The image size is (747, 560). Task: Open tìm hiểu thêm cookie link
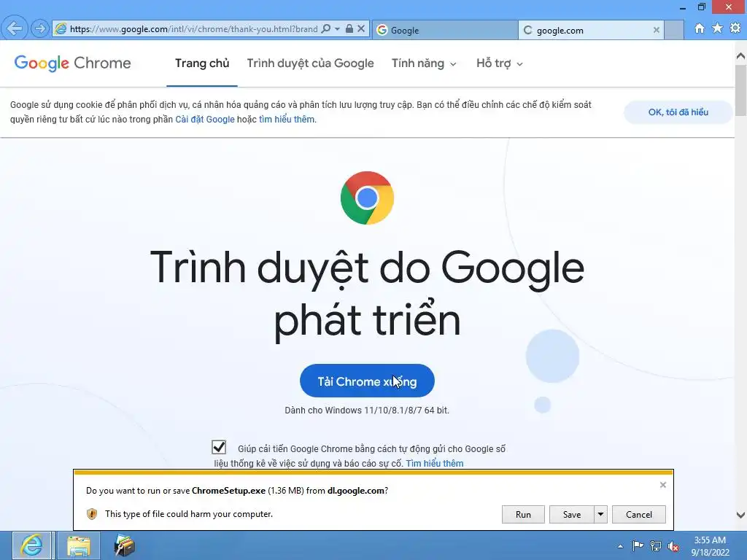click(x=286, y=120)
